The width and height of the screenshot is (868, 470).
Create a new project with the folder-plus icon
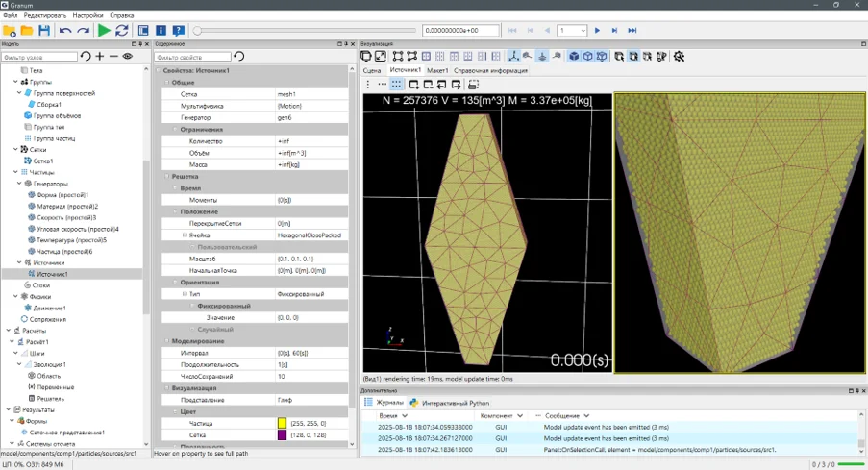(10, 31)
